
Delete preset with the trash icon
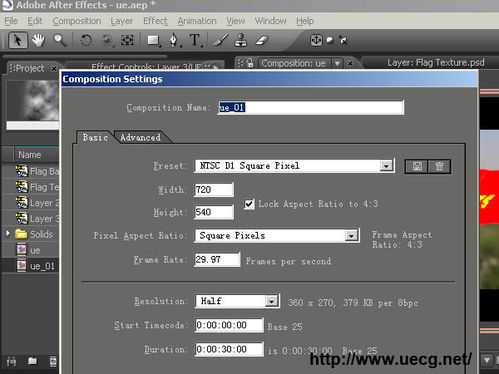tap(439, 166)
